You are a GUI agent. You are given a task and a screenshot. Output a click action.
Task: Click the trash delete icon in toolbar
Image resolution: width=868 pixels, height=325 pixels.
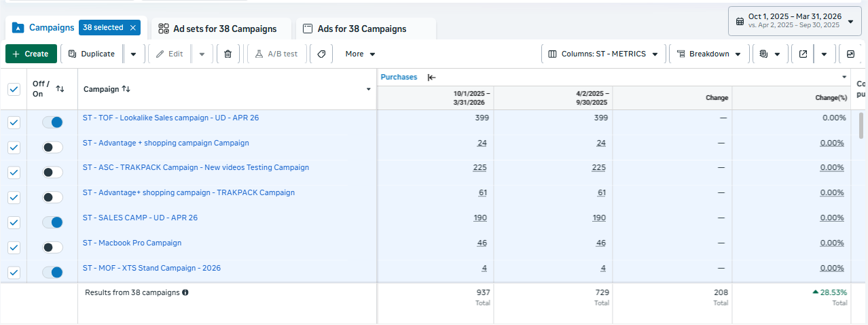[x=228, y=54]
